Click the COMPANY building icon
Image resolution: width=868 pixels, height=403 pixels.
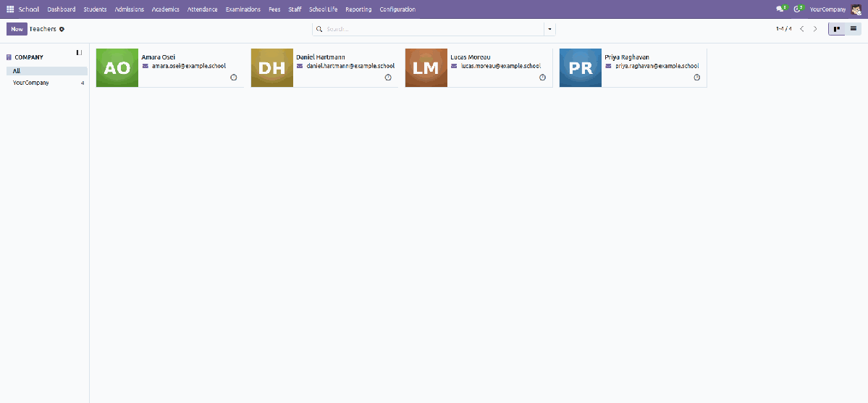point(9,57)
